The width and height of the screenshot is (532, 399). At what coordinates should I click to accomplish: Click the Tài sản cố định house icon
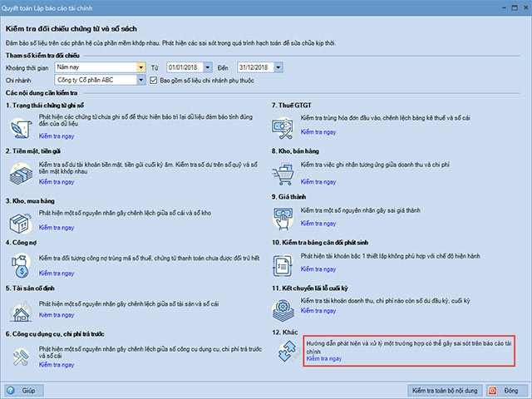point(20,311)
